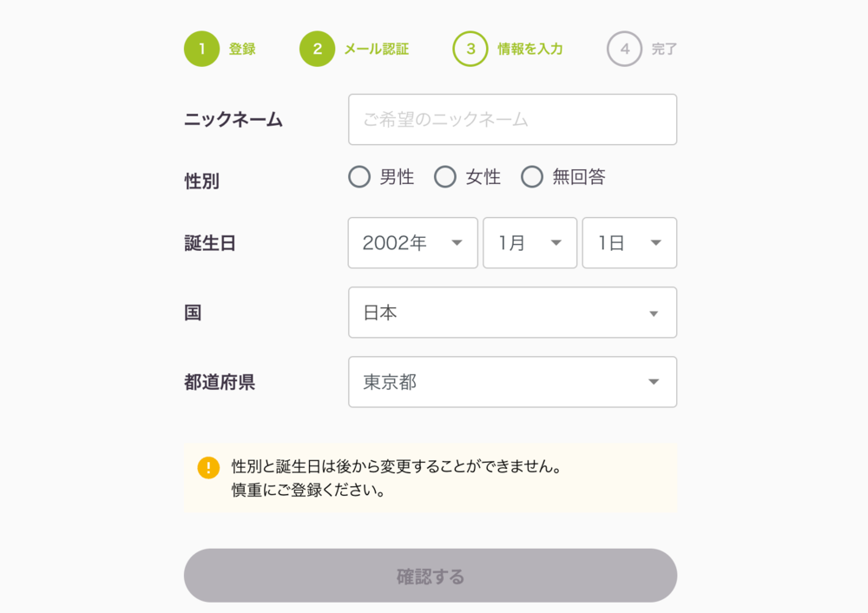This screenshot has height=613, width=868.
Task: Open the birth day 1日 dropdown
Action: (x=629, y=243)
